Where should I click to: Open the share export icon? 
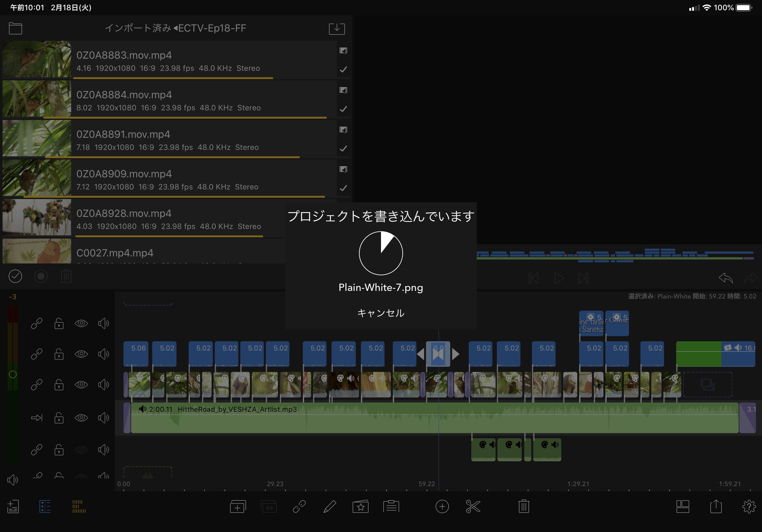point(716,506)
